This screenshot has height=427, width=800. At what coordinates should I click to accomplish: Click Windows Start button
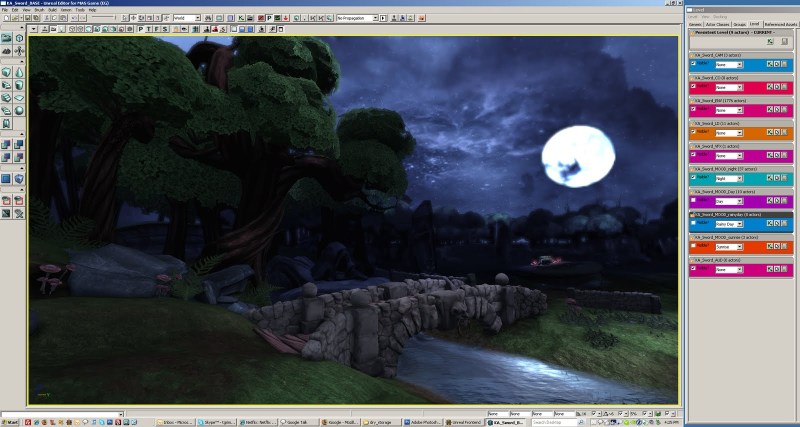[10, 422]
